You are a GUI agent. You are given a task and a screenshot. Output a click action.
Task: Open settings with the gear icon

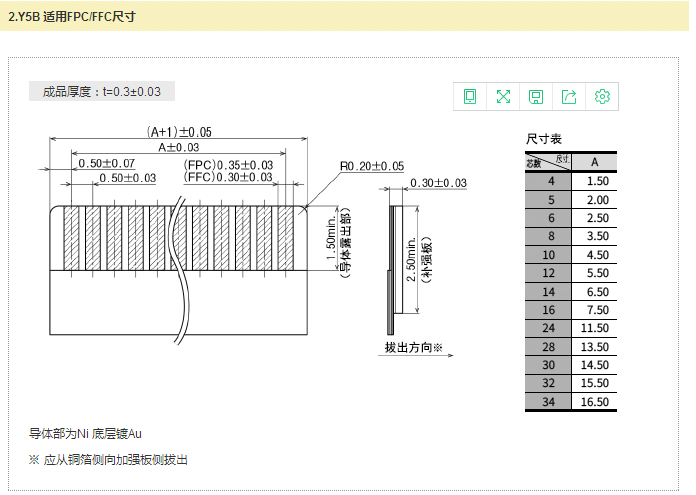602,96
